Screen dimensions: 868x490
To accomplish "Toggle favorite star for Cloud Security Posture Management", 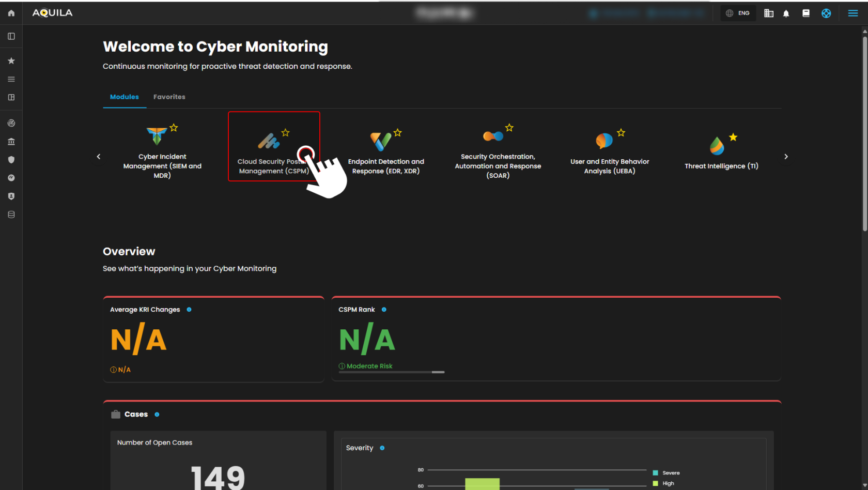I will pyautogui.click(x=285, y=133).
